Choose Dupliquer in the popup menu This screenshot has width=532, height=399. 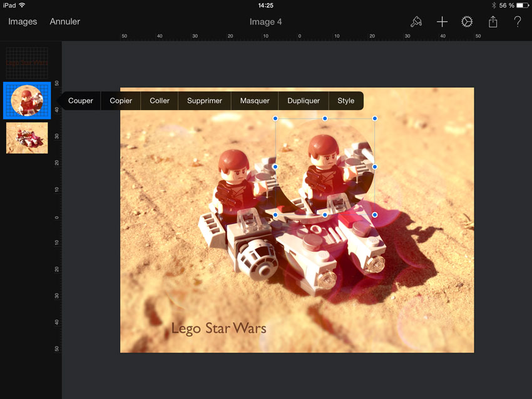[x=304, y=101]
